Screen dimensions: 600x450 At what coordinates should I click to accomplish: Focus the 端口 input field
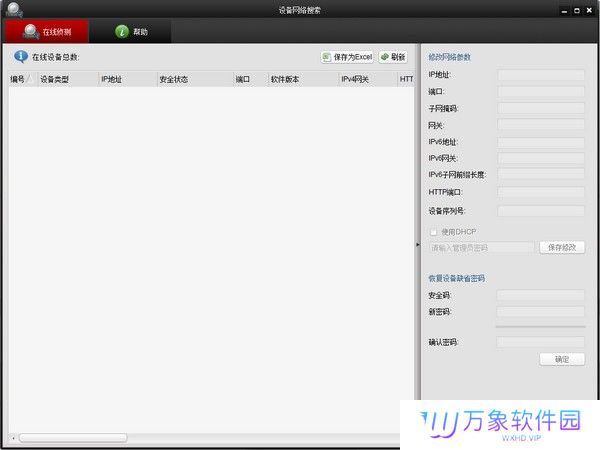click(541, 91)
